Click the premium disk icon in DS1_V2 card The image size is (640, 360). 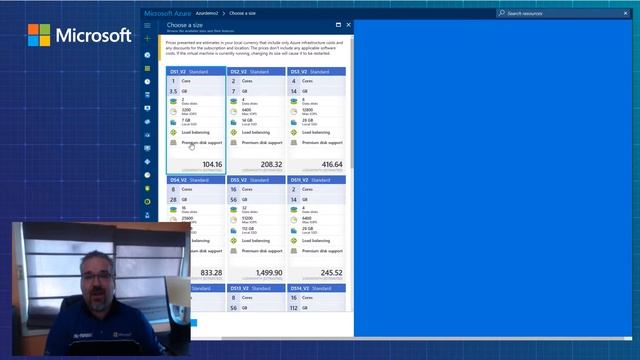pyautogui.click(x=173, y=142)
